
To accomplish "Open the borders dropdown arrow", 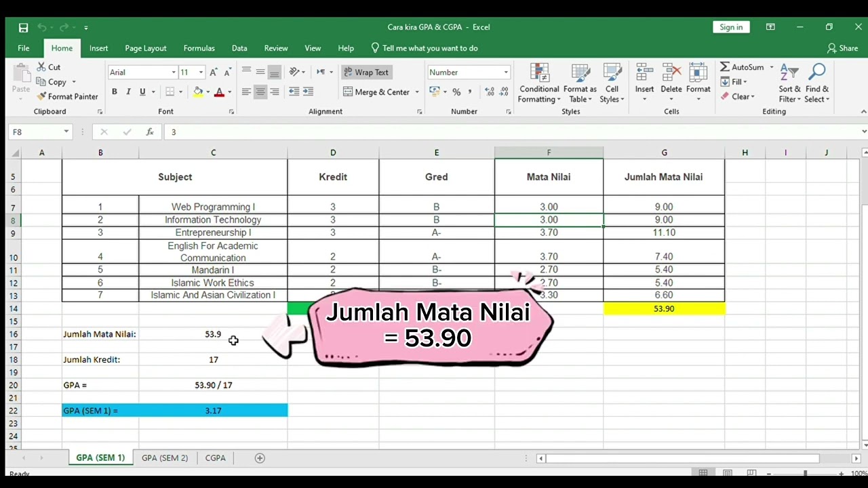I will [181, 91].
